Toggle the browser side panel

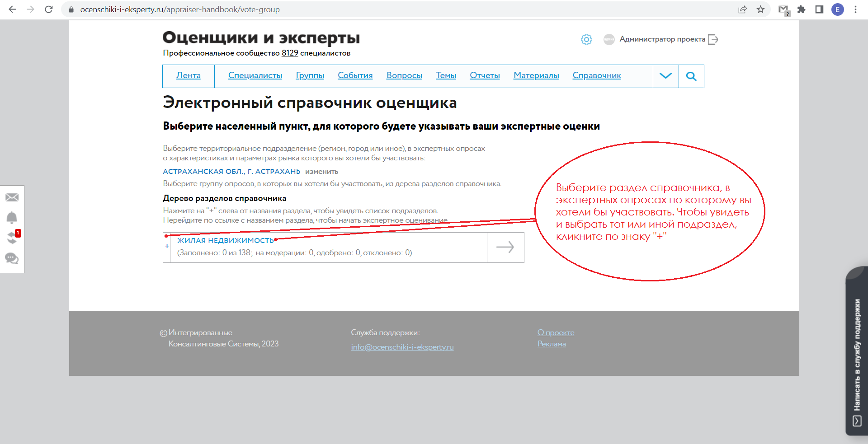[x=819, y=9]
